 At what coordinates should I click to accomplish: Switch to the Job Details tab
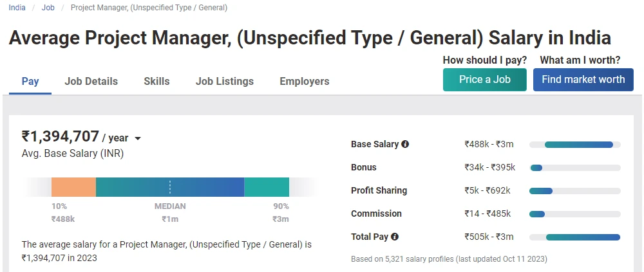(91, 81)
